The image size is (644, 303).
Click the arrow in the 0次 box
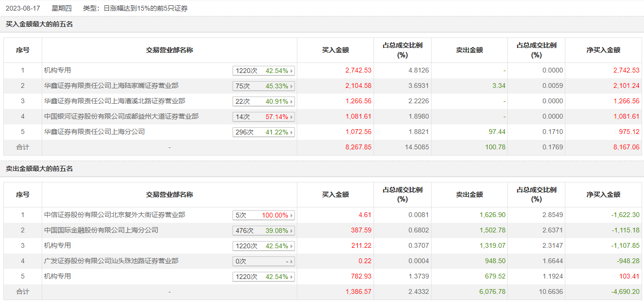(x=292, y=262)
